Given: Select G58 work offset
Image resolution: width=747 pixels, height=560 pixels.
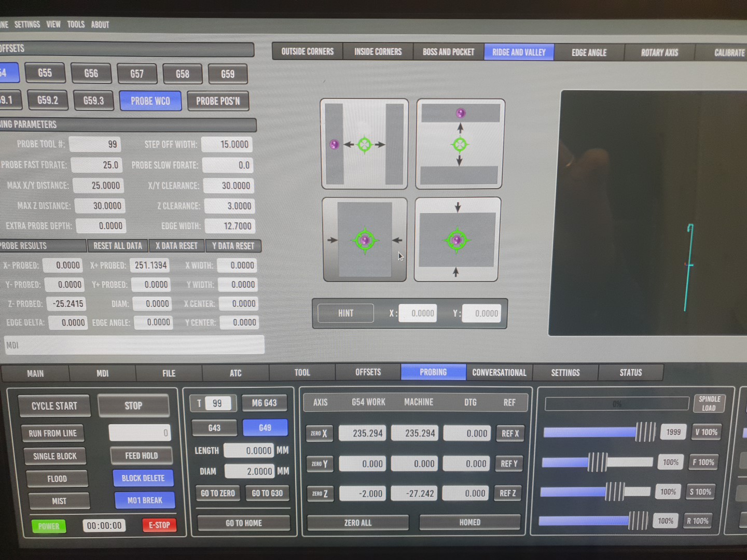Looking at the screenshot, I should click(182, 74).
